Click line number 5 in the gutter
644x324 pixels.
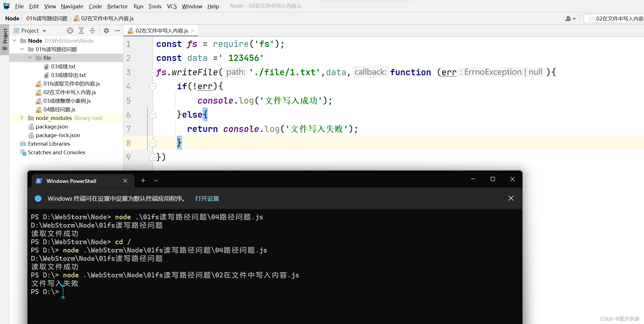coord(128,101)
